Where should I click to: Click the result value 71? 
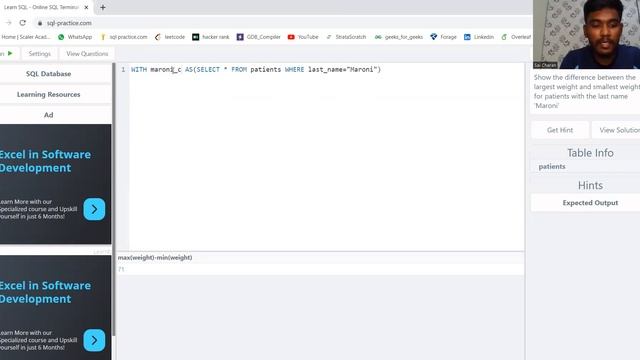[121, 269]
